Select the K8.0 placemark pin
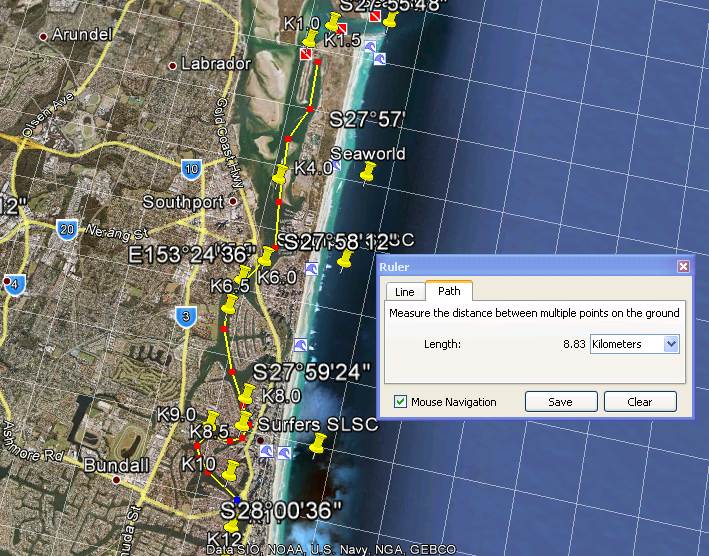The height and width of the screenshot is (556, 709). (x=245, y=393)
